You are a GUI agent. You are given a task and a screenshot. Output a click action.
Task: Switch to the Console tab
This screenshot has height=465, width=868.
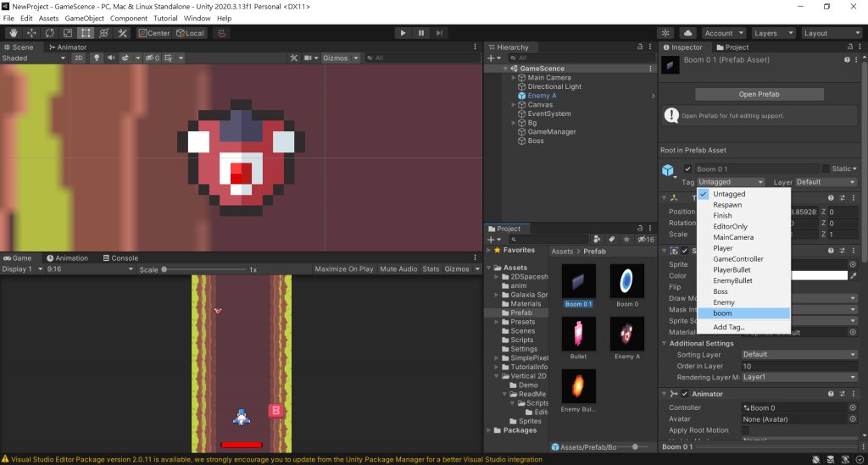[120, 258]
